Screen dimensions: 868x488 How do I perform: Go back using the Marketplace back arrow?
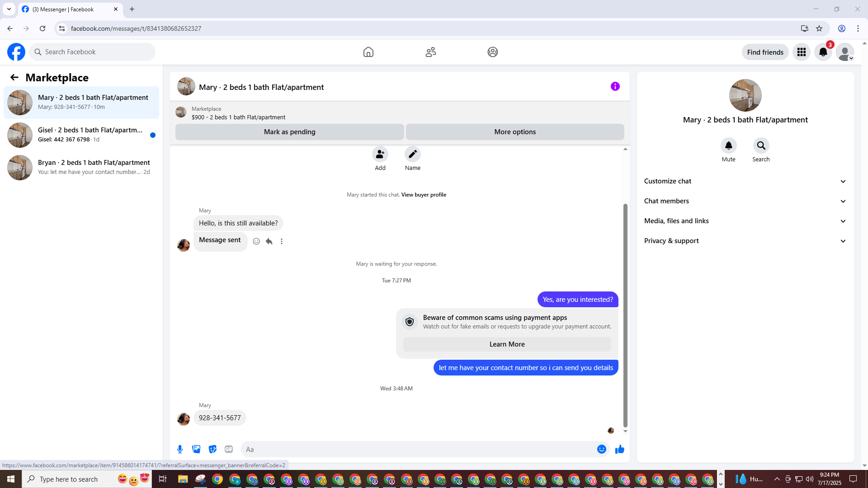(x=14, y=77)
